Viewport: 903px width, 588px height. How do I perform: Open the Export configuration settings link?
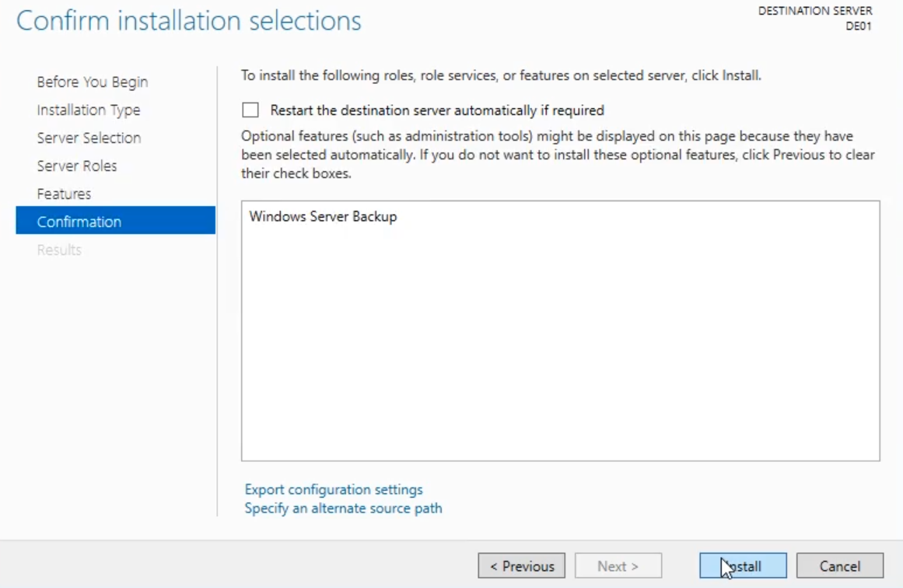pos(334,489)
